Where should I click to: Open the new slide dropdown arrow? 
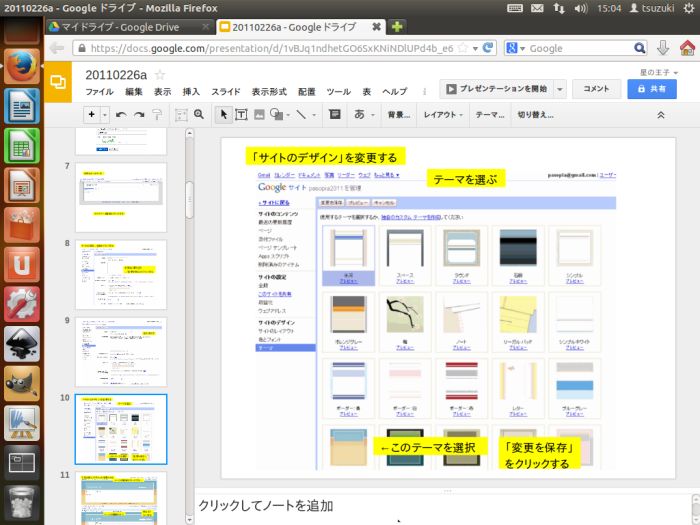pos(104,115)
